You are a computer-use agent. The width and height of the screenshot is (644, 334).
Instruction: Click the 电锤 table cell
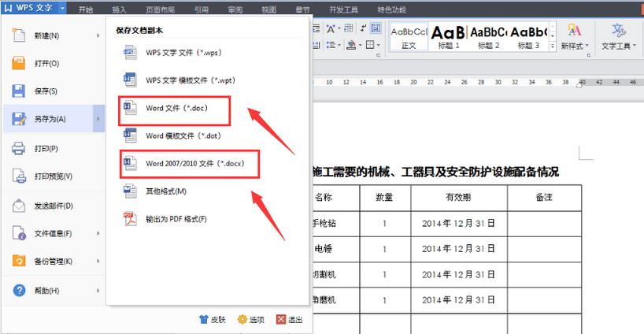coord(324,249)
